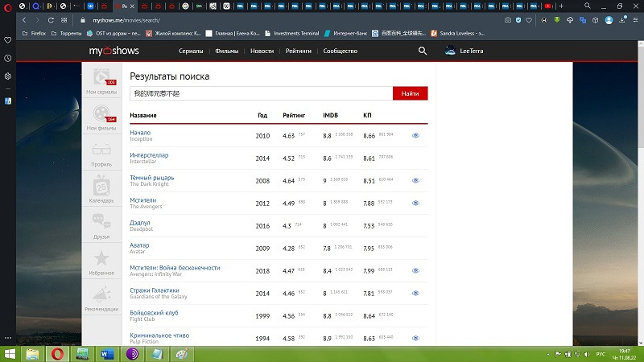Click the Год column header

[262, 115]
